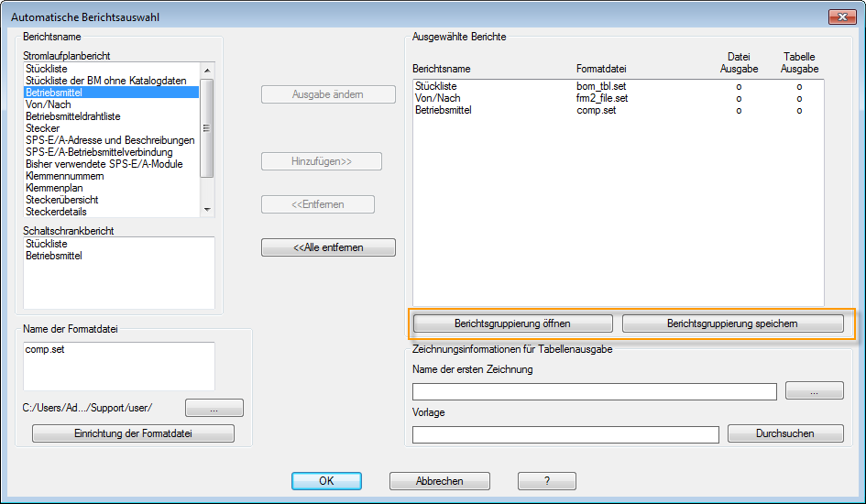Confirm dialog with OK
The image size is (866, 504).
click(326, 481)
